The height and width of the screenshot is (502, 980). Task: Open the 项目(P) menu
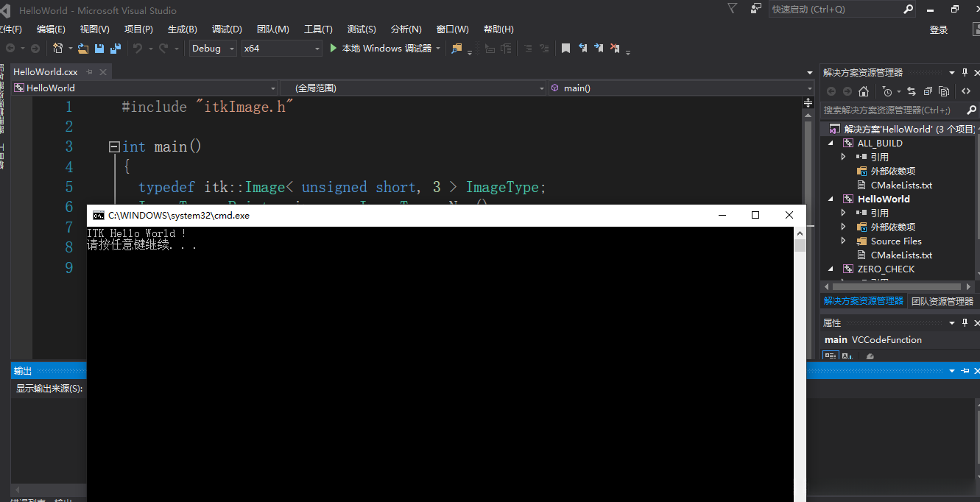pos(138,29)
